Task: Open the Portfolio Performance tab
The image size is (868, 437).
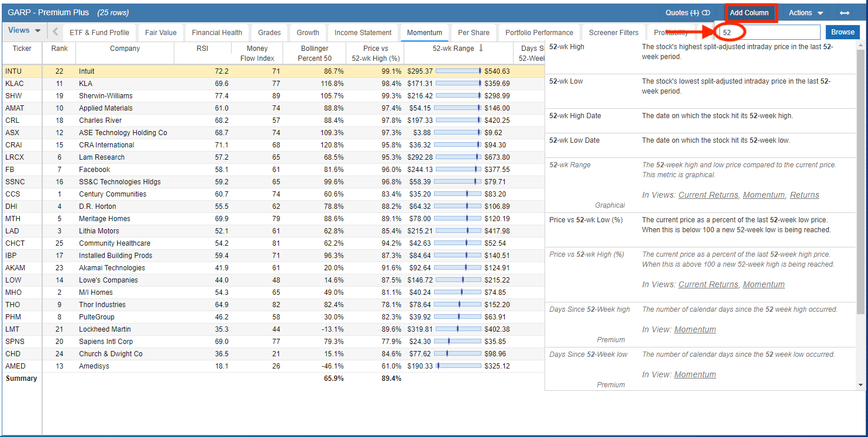Action: coord(539,33)
